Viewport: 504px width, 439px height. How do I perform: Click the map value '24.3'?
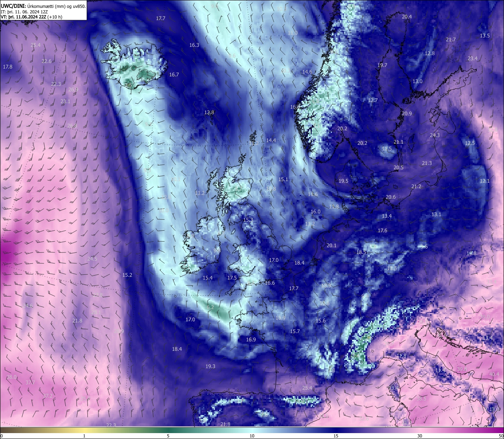pyautogui.click(x=435, y=135)
